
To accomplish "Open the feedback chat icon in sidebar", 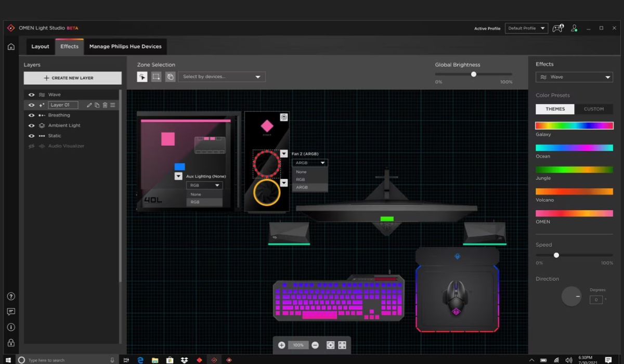I will pos(10,312).
